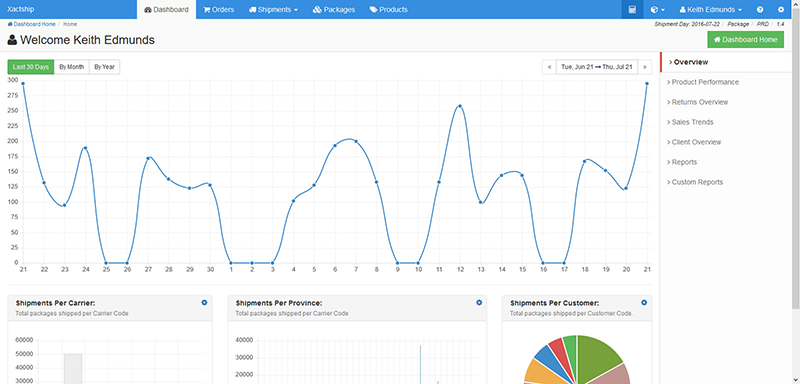Screen dimensions: 800x384
Task: Click the Shipments Per Province heading
Action: (279, 303)
